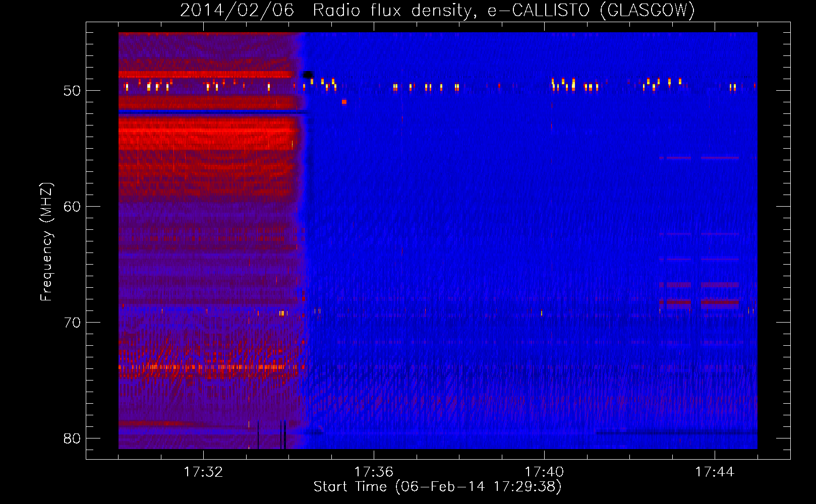The image size is (816, 504).
Task: Click the '17:44' time tick label
Action: click(x=715, y=472)
